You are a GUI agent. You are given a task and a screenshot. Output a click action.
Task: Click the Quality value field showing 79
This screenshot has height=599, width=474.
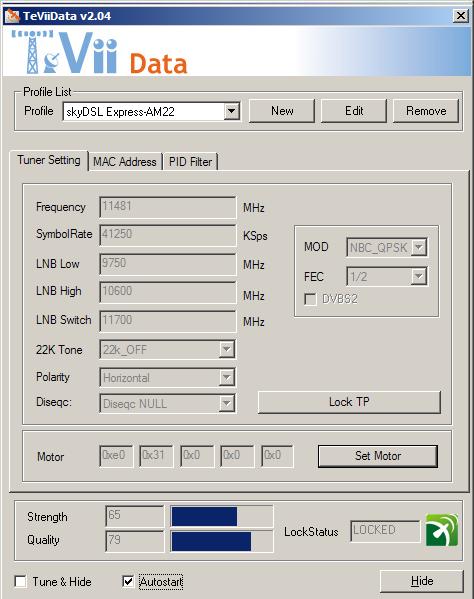pos(134,541)
